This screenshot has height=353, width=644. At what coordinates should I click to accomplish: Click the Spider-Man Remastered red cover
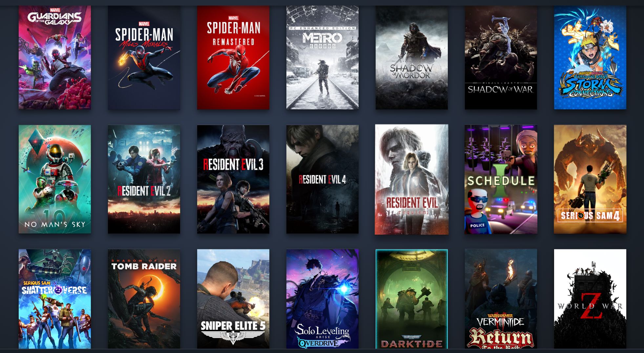(x=233, y=57)
